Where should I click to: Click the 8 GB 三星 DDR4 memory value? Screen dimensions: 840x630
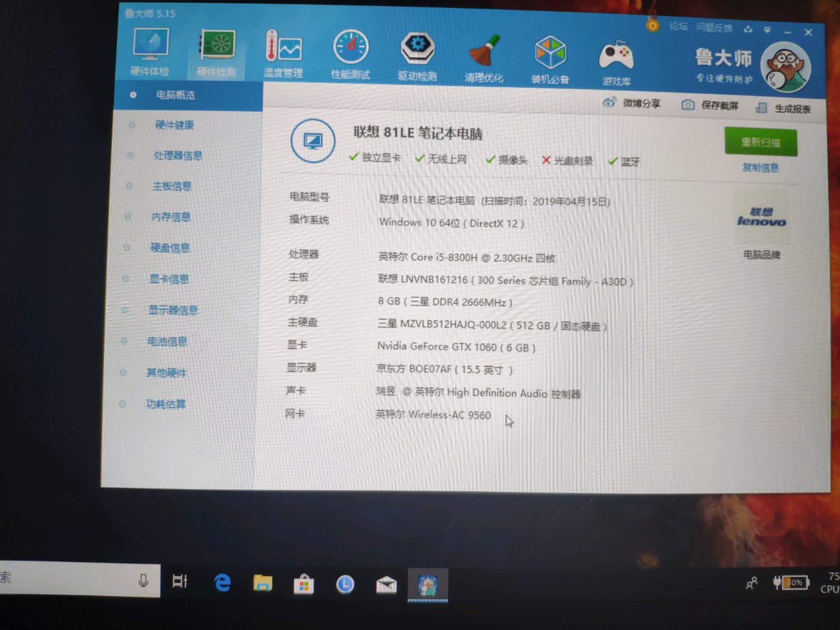click(445, 302)
